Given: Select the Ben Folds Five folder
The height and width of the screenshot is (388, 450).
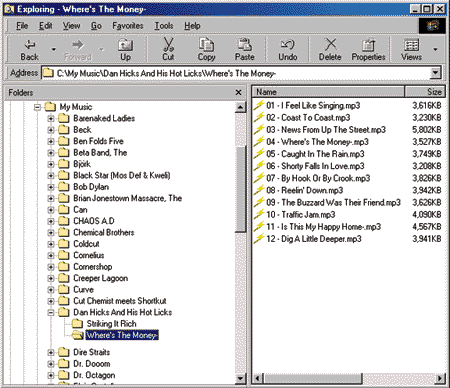Looking at the screenshot, I should [x=98, y=141].
